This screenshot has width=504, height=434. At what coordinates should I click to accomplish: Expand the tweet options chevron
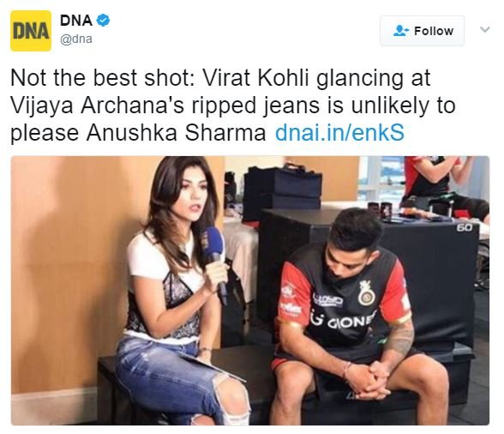484,30
